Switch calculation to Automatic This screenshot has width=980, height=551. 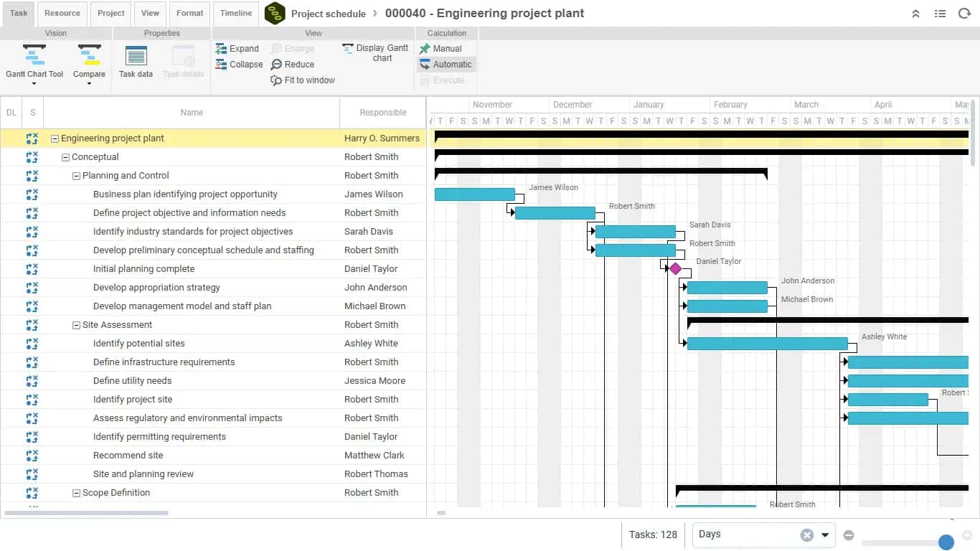pyautogui.click(x=446, y=65)
